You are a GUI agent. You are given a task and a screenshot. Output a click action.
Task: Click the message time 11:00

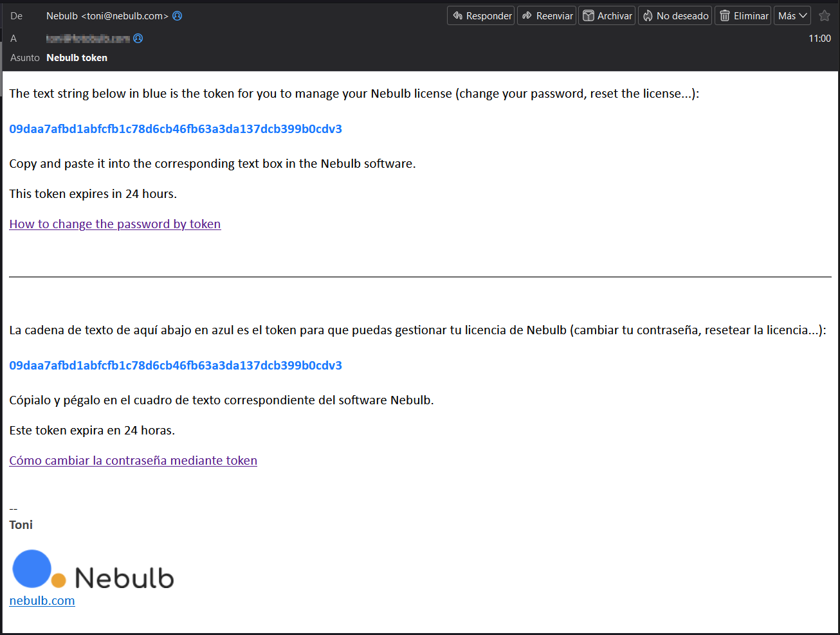pyautogui.click(x=819, y=39)
